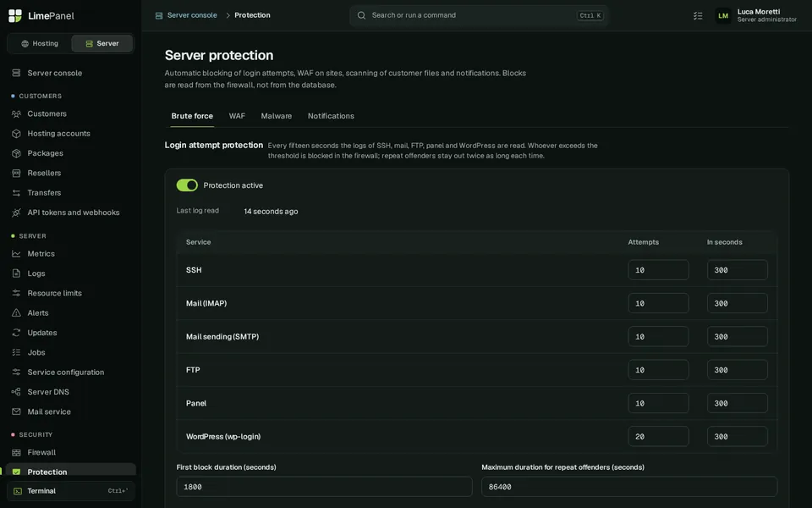Screen dimensions: 812x508
Task: Go to Server console breadcrumb link
Action: [192, 15]
